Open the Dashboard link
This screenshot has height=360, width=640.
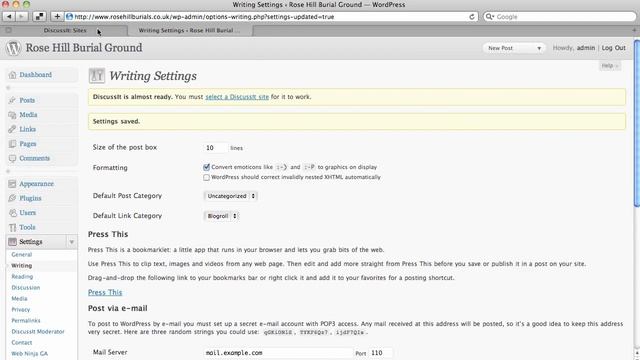(36, 75)
